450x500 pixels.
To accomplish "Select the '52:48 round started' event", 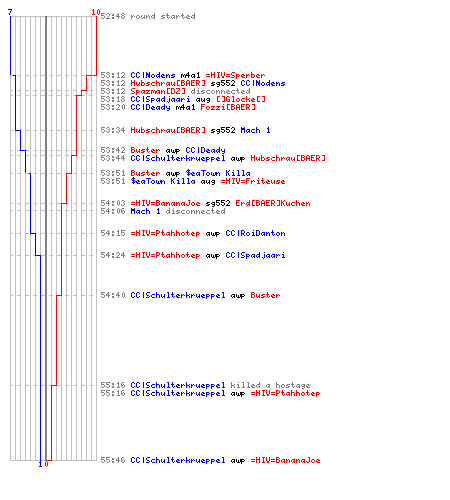I will (148, 16).
